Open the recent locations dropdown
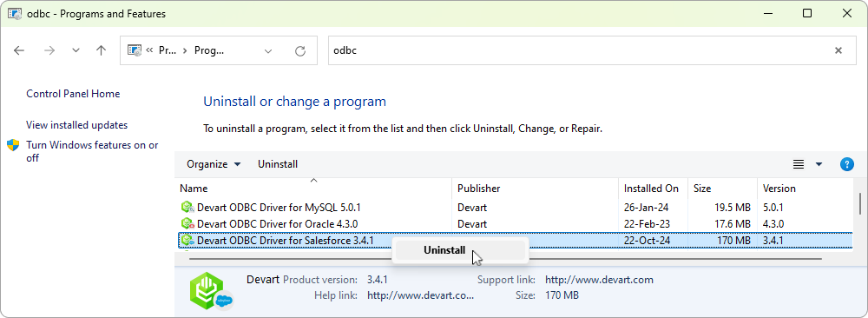868x318 pixels. tap(76, 50)
